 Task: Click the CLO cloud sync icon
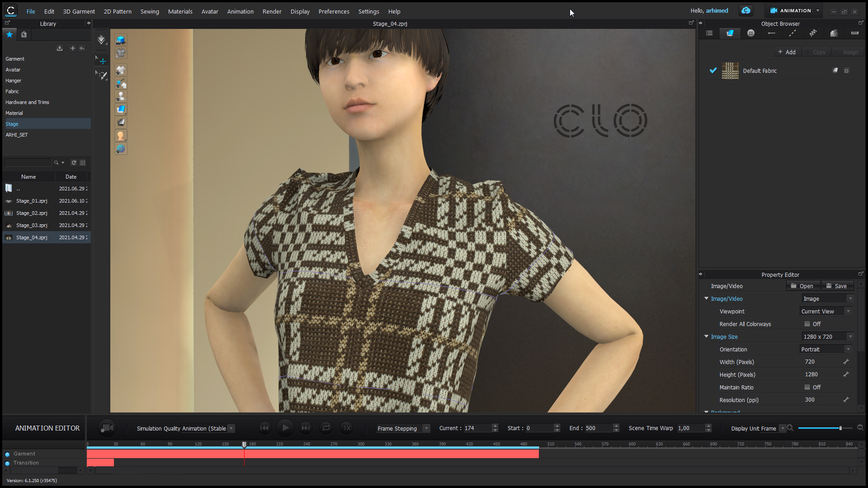pos(746,10)
